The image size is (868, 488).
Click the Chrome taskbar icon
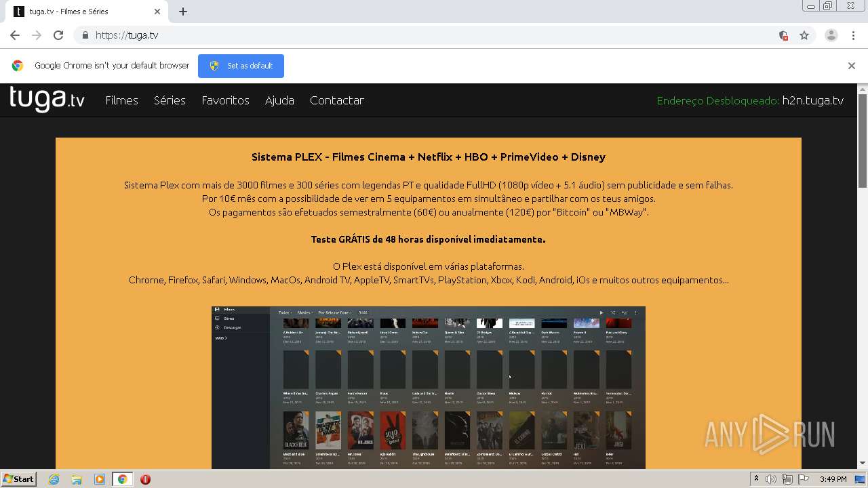coord(122,479)
